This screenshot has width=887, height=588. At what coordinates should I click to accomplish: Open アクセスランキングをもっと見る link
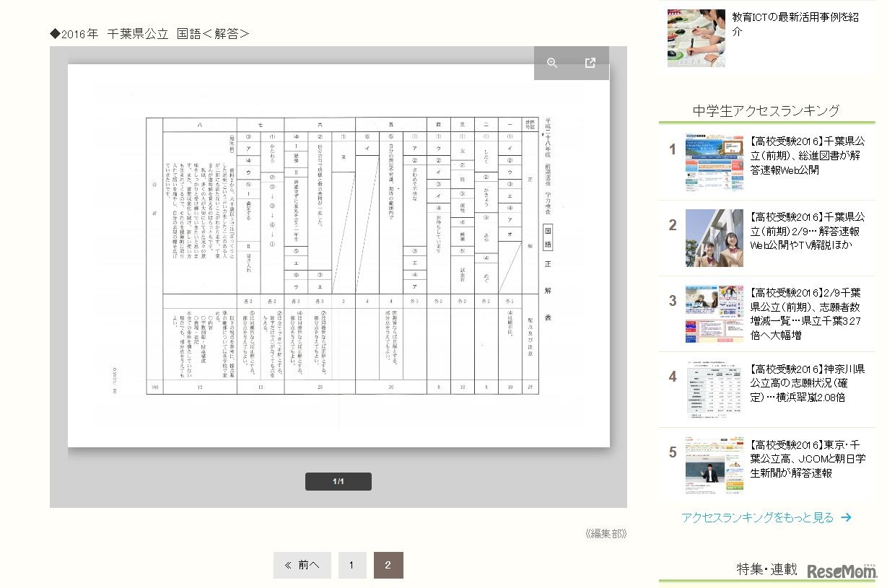pos(766,517)
